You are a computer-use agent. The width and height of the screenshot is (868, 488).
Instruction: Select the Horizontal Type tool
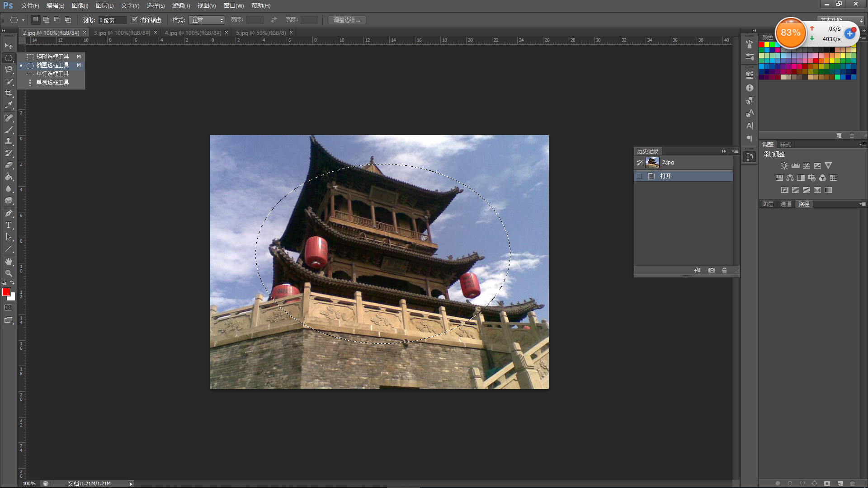(9, 225)
